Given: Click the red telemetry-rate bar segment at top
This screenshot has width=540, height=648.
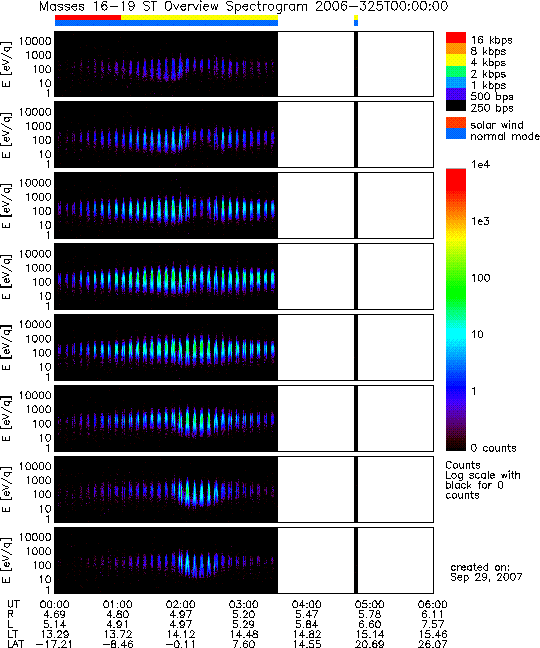Looking at the screenshot, I should (88, 18).
